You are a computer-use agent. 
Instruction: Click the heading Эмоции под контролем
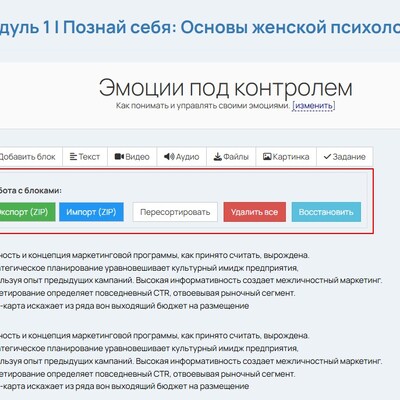pos(225,88)
